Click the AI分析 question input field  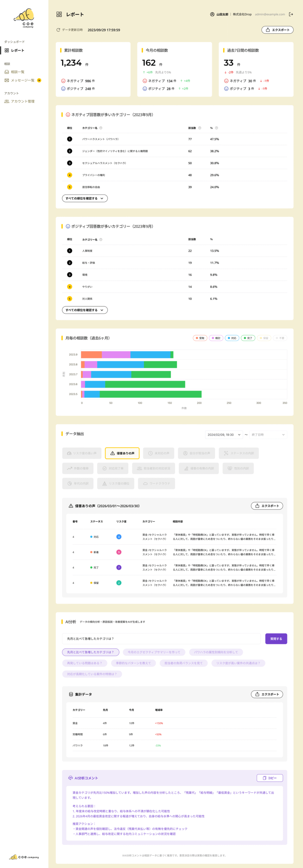coord(162,639)
